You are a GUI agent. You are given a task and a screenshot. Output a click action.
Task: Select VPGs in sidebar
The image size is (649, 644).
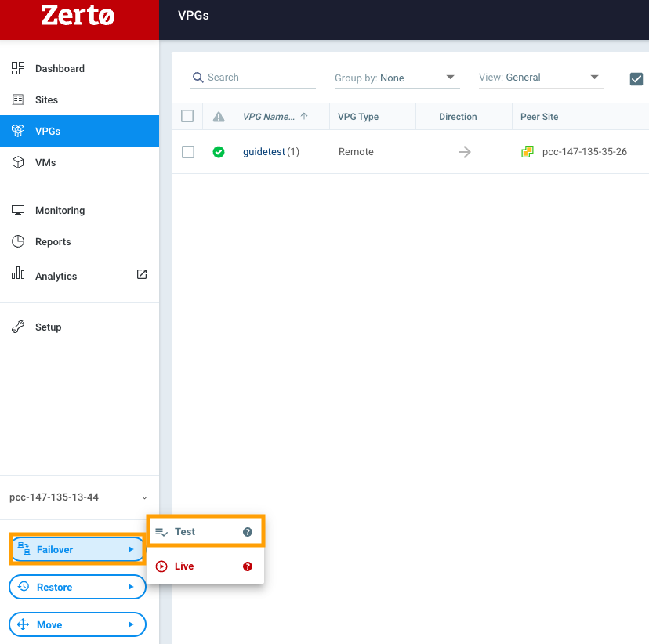79,131
